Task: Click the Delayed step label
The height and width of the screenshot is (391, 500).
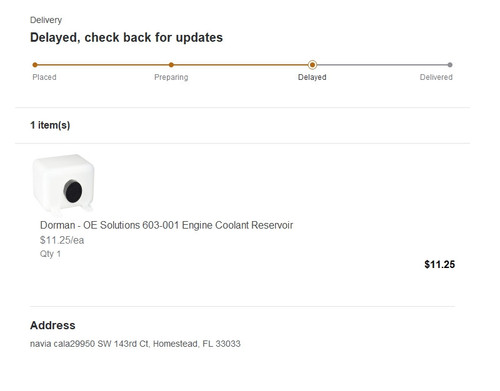Action: tap(312, 77)
